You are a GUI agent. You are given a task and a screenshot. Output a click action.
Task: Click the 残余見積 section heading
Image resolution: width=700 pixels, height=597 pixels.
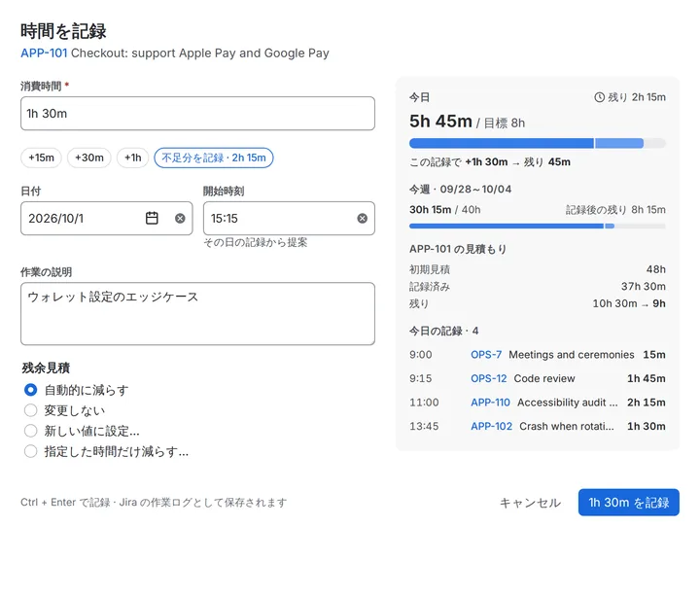46,368
